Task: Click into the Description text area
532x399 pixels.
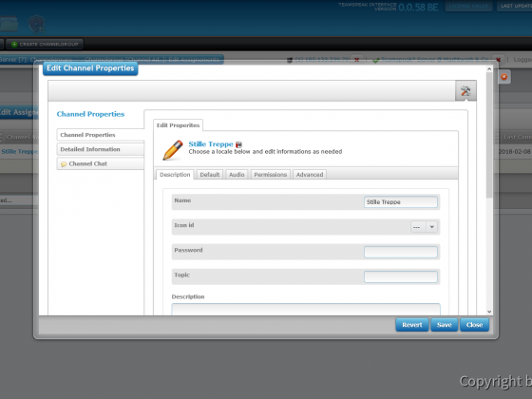Action: (306, 310)
